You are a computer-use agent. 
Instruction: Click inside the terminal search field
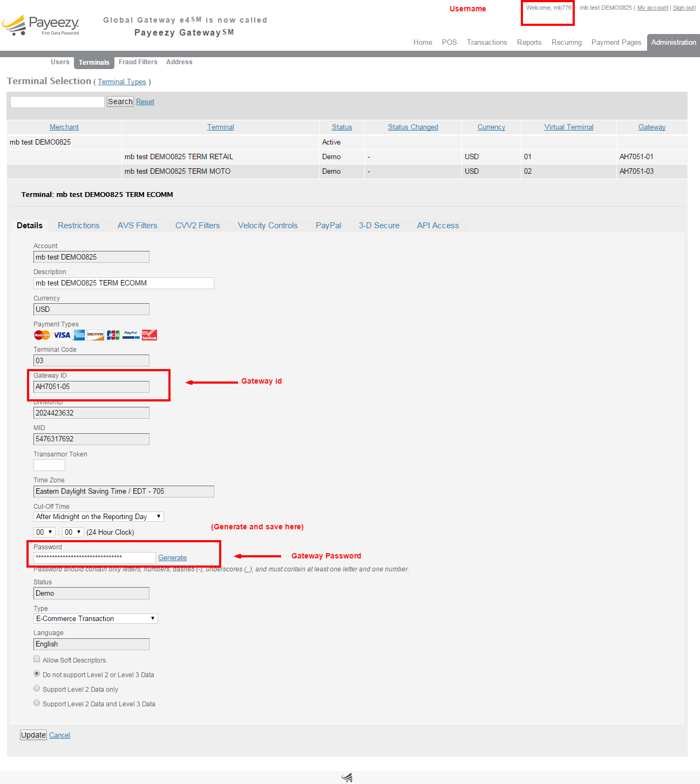pos(56,101)
